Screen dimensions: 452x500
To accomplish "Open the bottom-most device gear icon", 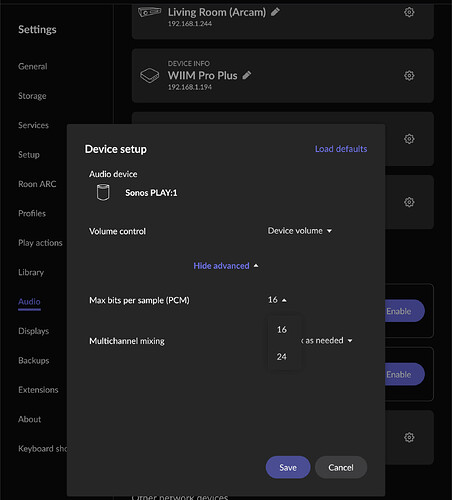I will click(409, 437).
